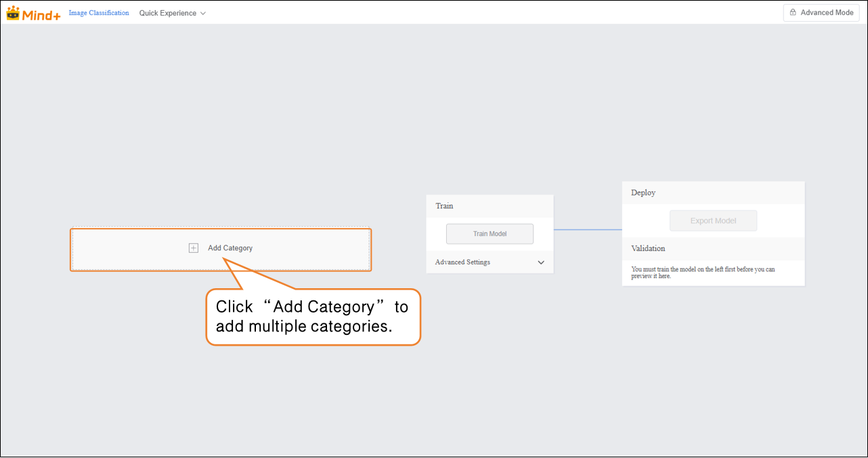
Task: Click the Advanced Settings down chevron
Action: (x=541, y=262)
